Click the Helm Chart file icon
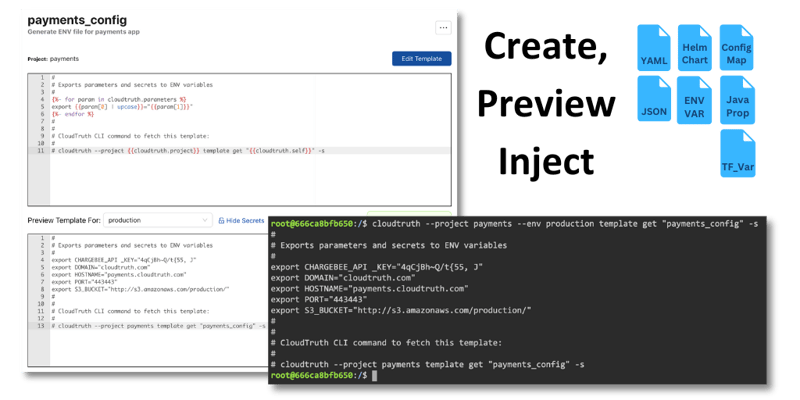Viewport: 800px width, 400px height. [694, 47]
